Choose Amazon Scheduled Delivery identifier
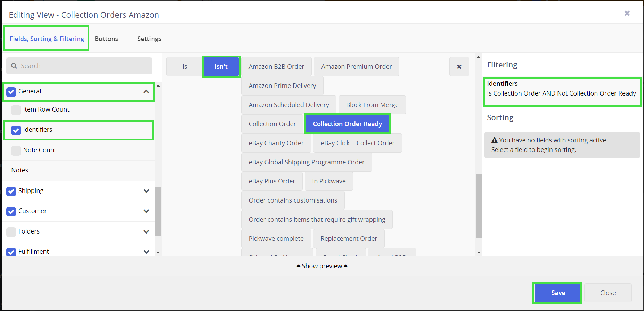Screen dimensions: 644x311 click(289, 105)
